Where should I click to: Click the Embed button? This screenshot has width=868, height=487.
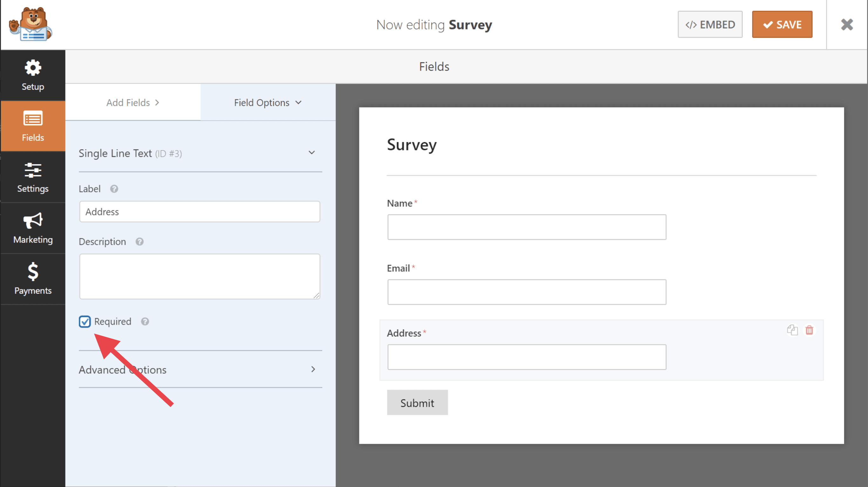(710, 24)
